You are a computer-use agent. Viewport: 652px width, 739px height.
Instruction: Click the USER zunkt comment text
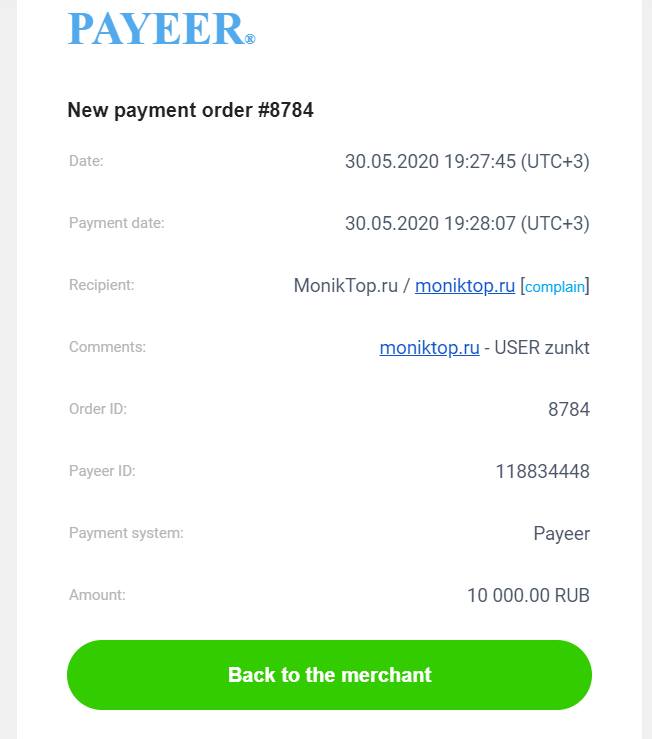click(x=543, y=348)
